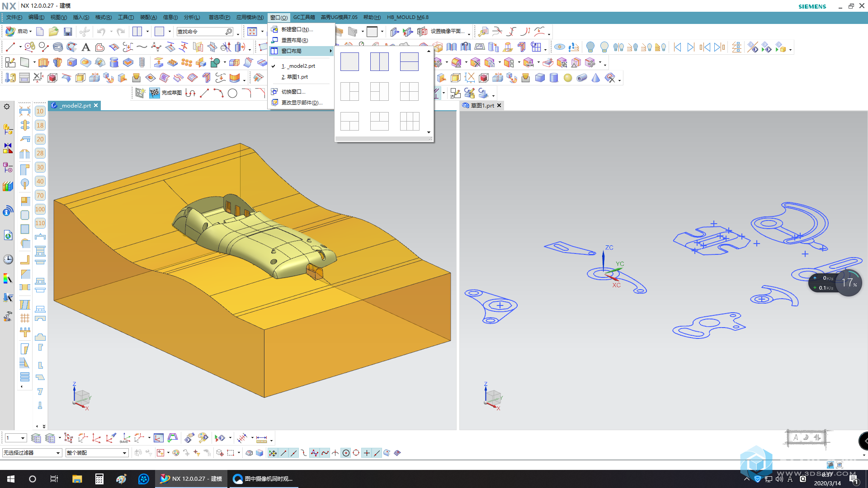The height and width of the screenshot is (488, 868).
Task: Click the New file icon
Action: tap(40, 31)
